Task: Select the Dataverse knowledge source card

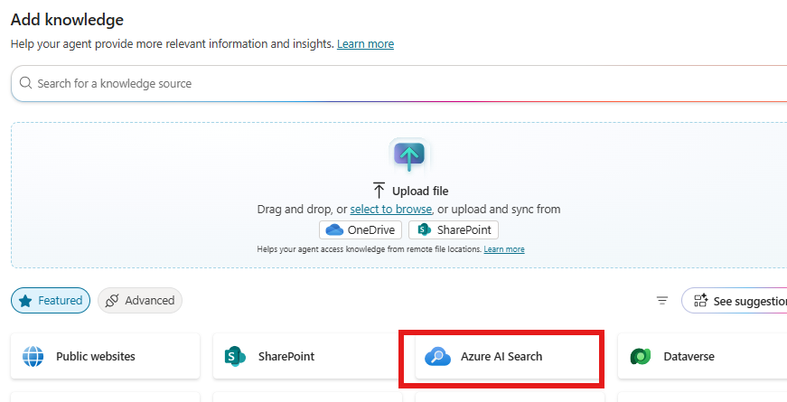Action: [x=702, y=356]
